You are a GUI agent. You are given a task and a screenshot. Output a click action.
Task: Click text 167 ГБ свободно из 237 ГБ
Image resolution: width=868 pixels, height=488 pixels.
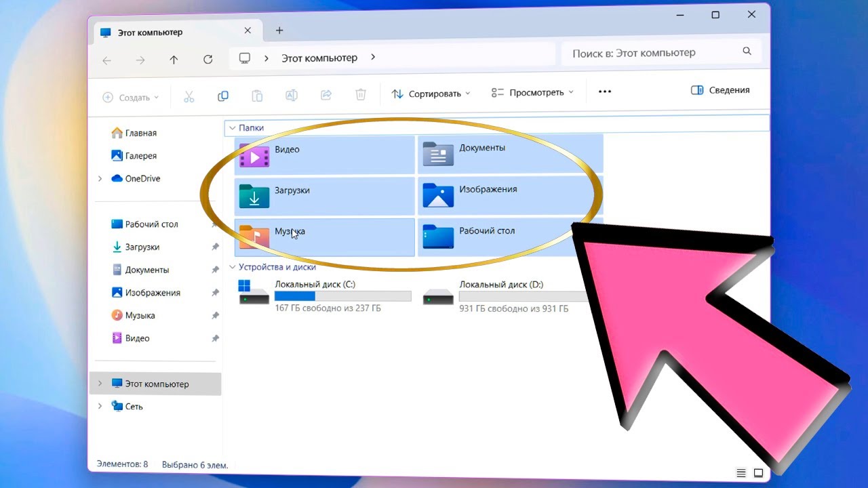click(328, 308)
